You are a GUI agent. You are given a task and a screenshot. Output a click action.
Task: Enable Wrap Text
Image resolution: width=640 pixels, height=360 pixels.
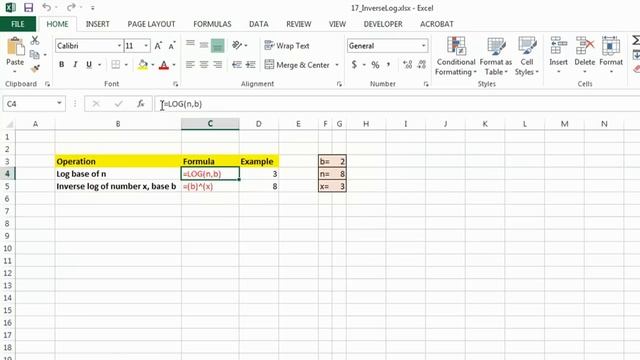point(287,45)
